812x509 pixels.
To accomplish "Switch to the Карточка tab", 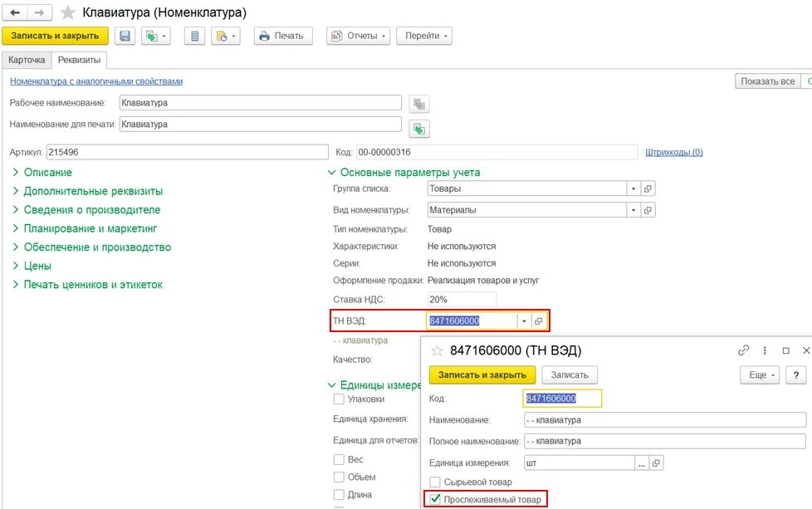I will click(27, 60).
